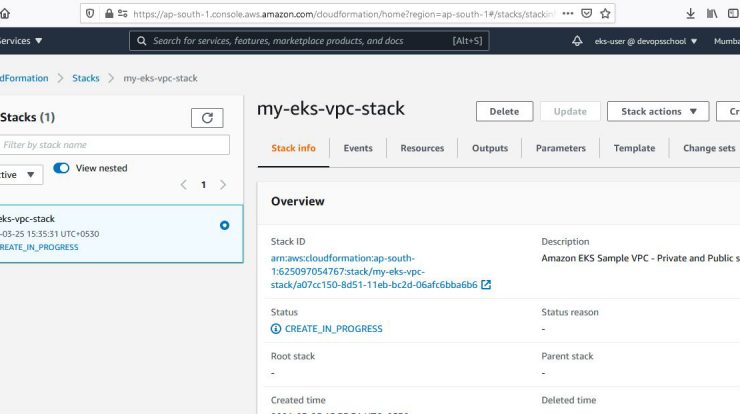Click the Parent stack label
The height and width of the screenshot is (414, 740).
click(567, 356)
